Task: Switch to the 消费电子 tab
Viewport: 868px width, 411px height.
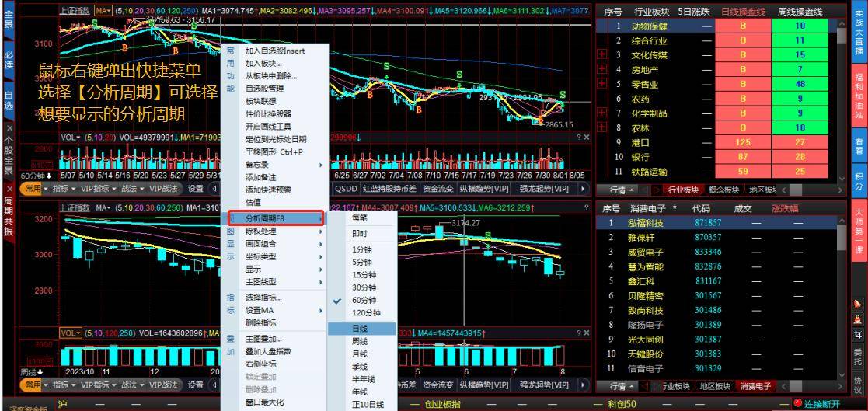Action: (x=755, y=386)
